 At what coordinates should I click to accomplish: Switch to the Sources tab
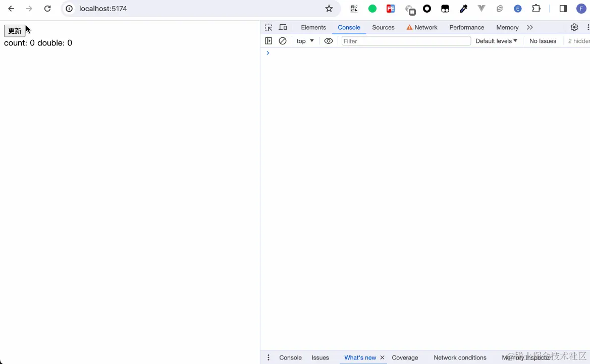(x=383, y=27)
